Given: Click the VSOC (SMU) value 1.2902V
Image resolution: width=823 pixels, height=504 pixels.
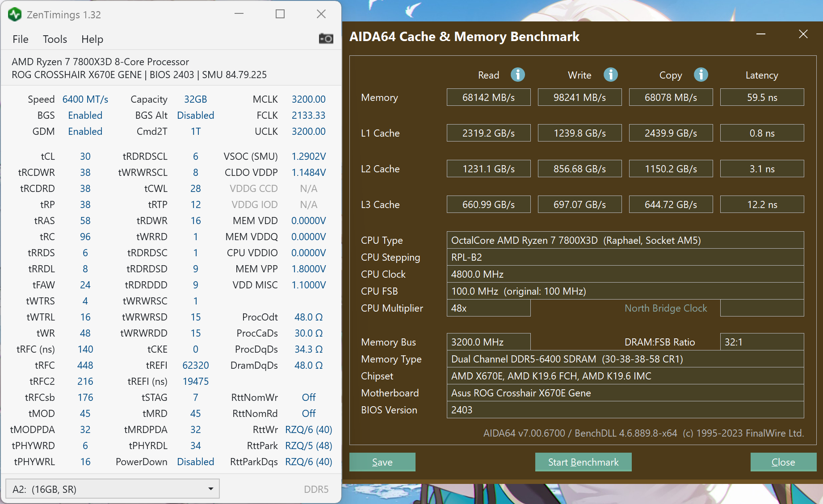Looking at the screenshot, I should pos(309,156).
